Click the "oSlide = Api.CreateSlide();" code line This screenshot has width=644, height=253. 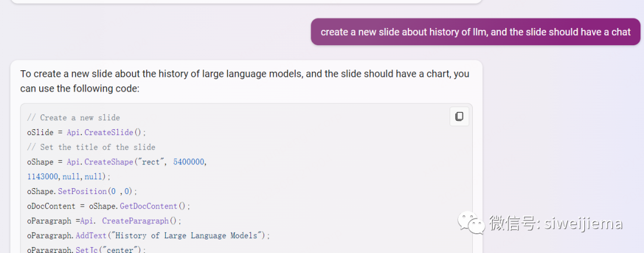click(86, 132)
